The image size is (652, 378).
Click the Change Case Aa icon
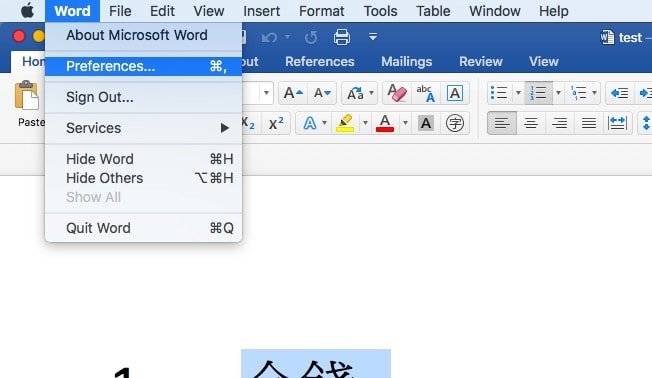356,93
